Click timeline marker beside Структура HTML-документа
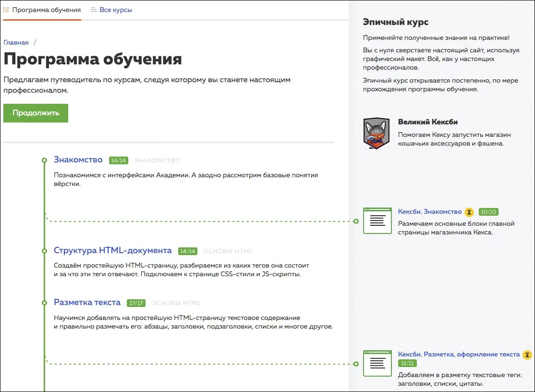The width and height of the screenshot is (535, 392). point(44,251)
